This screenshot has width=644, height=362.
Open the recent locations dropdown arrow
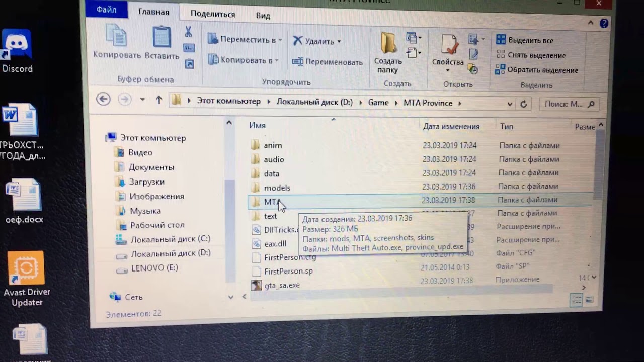pos(142,100)
